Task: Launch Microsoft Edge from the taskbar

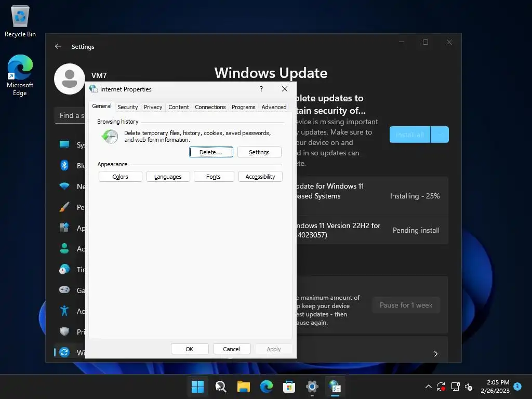Action: click(x=267, y=387)
